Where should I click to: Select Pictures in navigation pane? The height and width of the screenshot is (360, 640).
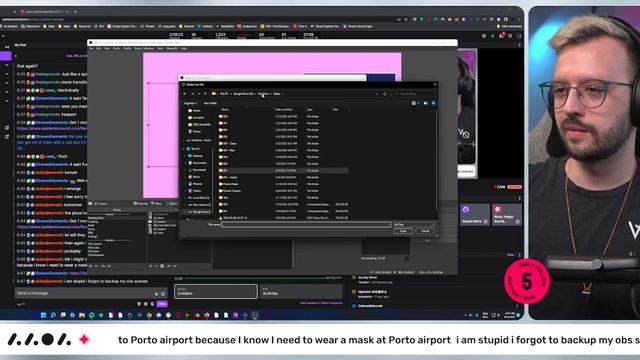point(197,184)
